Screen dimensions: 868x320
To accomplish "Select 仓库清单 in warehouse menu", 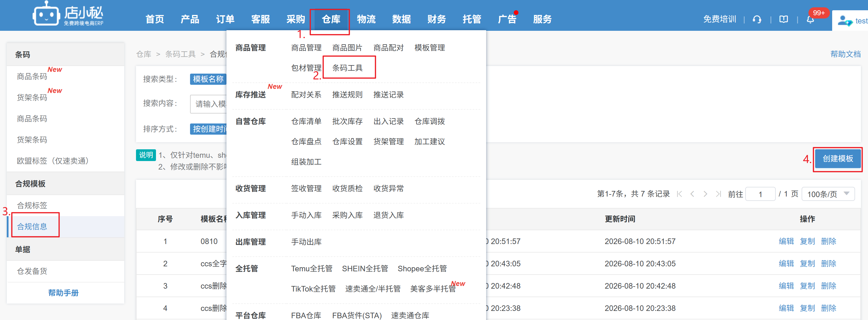I will [306, 121].
